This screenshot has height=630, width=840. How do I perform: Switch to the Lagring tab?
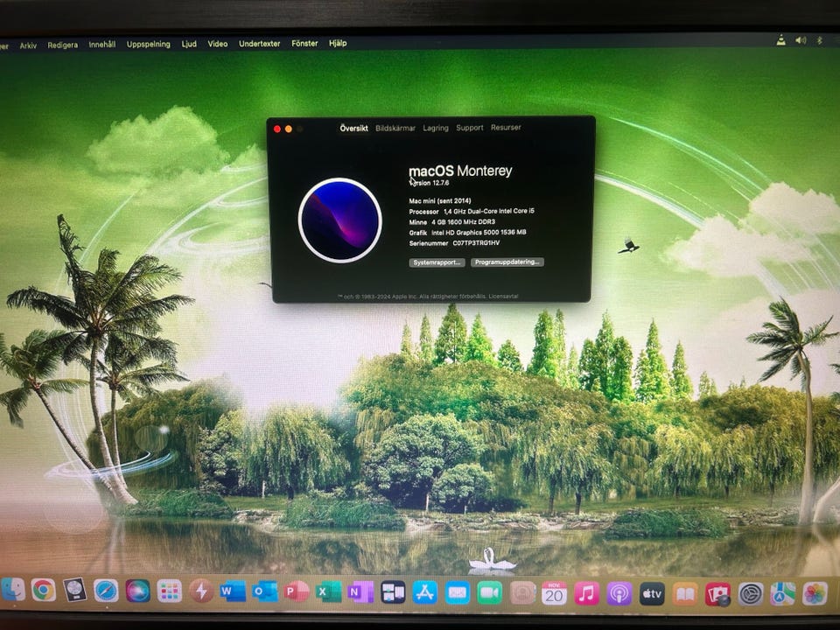(436, 128)
